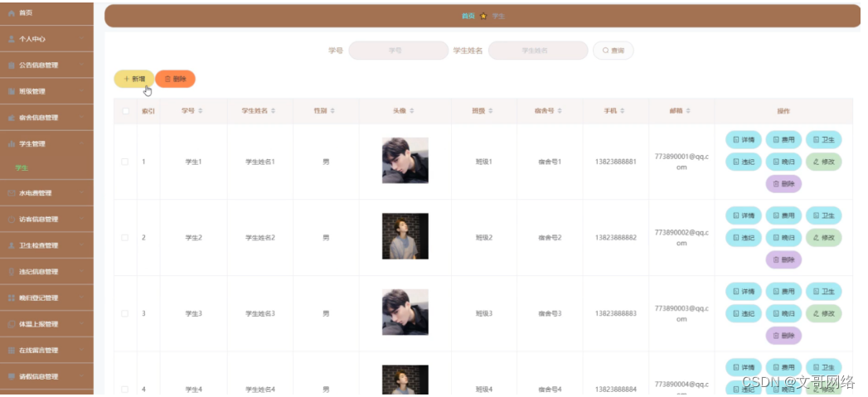The width and height of the screenshot is (868, 397).
Task: Click the green 修改 button for 学生1
Action: [824, 162]
